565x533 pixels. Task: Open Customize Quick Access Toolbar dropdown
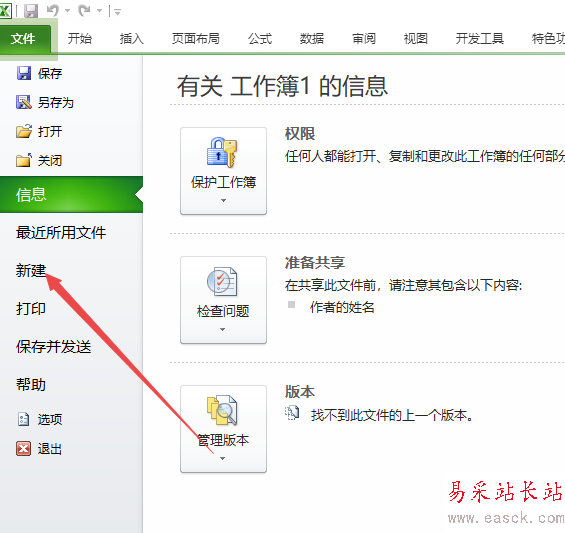117,12
